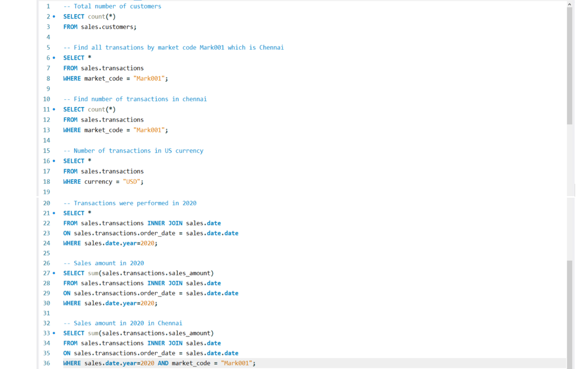Click the statement marker dot on line 21

(54, 213)
